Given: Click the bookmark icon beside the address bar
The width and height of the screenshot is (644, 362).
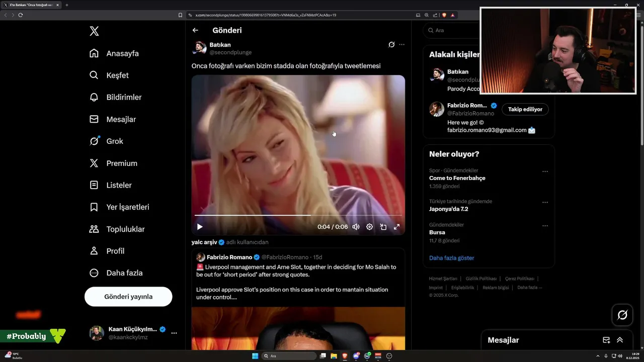Looking at the screenshot, I should coord(181,15).
